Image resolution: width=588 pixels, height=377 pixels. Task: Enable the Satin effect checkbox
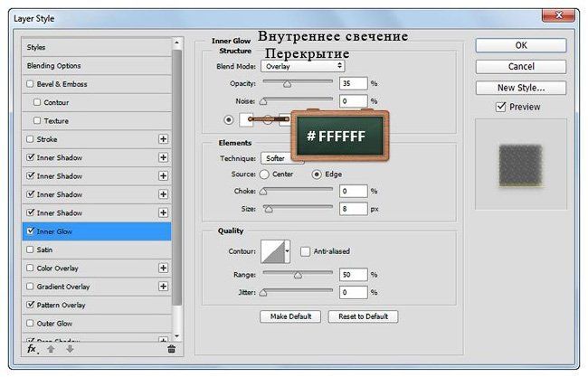[30, 250]
